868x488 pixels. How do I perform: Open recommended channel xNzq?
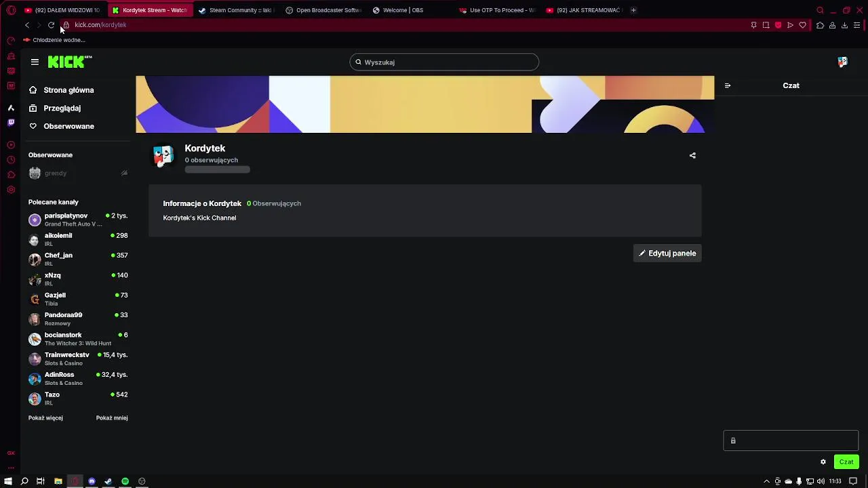pos(78,279)
